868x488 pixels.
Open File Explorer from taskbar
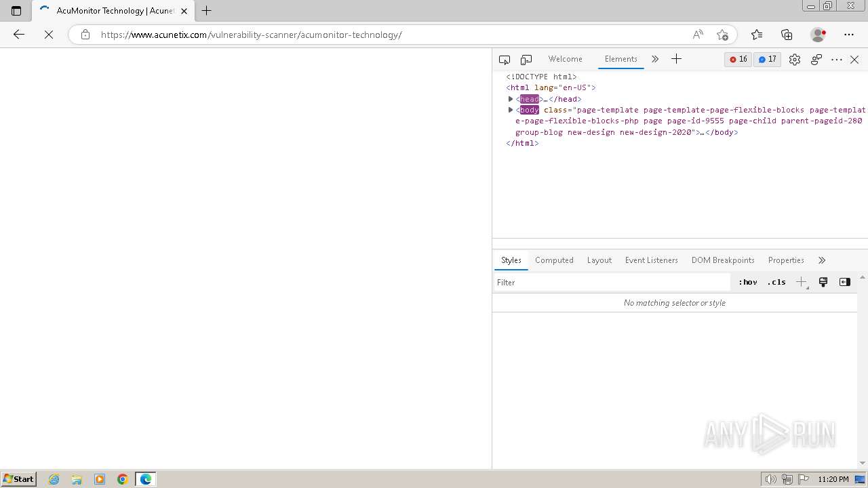coord(77,479)
